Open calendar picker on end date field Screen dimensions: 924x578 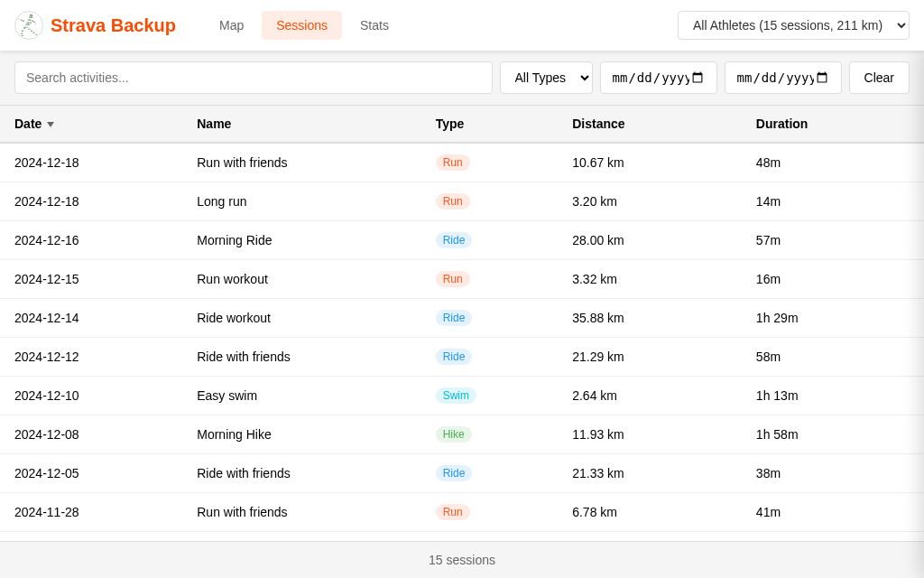[823, 78]
